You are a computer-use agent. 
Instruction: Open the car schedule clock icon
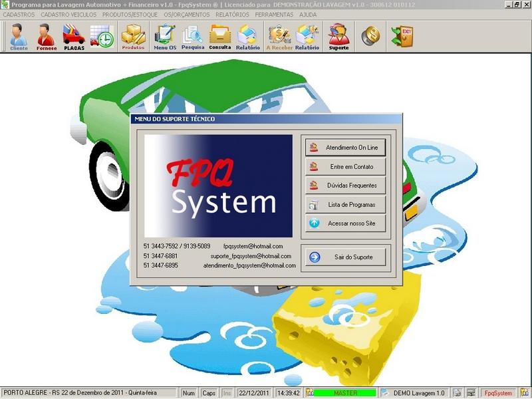pyautogui.click(x=102, y=37)
